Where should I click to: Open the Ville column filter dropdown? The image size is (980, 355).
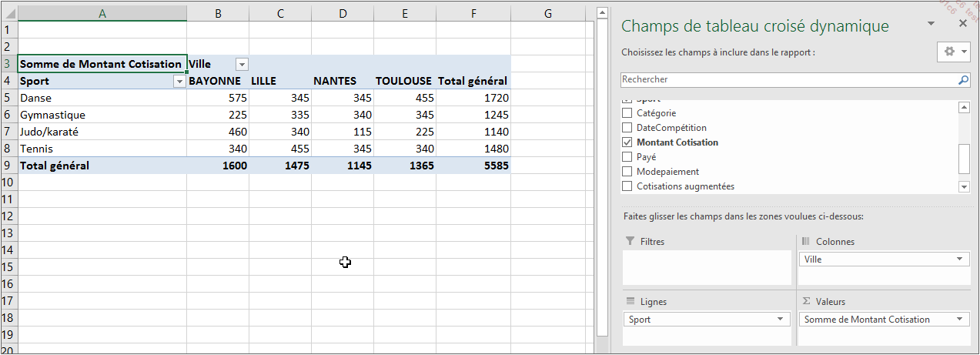[x=242, y=65]
